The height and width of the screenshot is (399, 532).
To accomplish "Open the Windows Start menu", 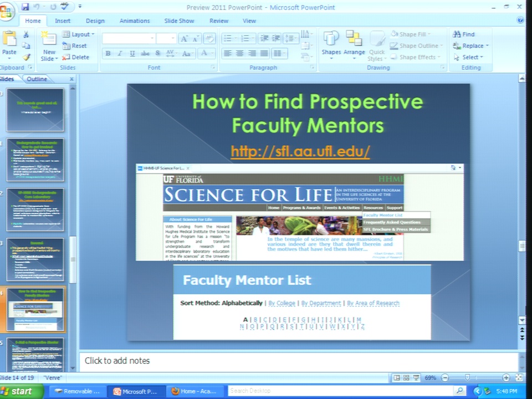I will pos(21,391).
